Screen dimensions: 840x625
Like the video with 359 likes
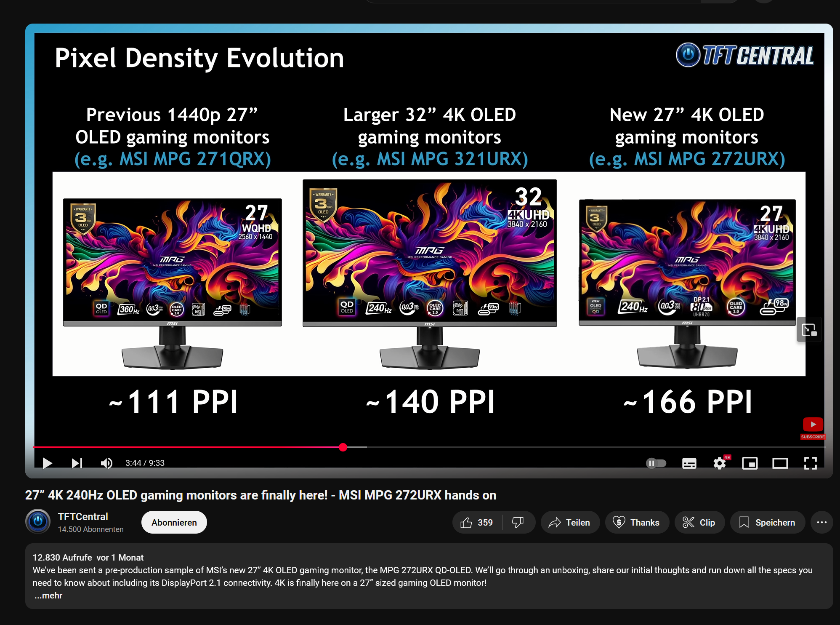(477, 523)
